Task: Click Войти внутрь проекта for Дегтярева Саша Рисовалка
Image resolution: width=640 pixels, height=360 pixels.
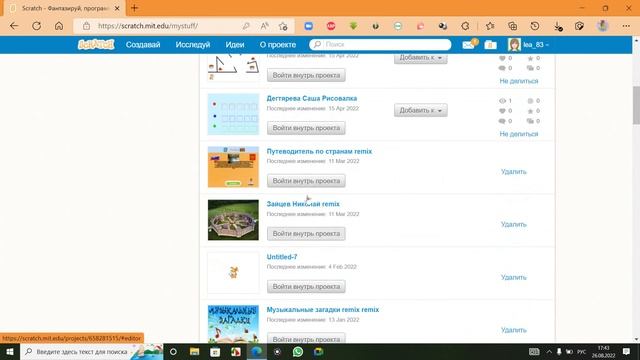Action: (306, 128)
